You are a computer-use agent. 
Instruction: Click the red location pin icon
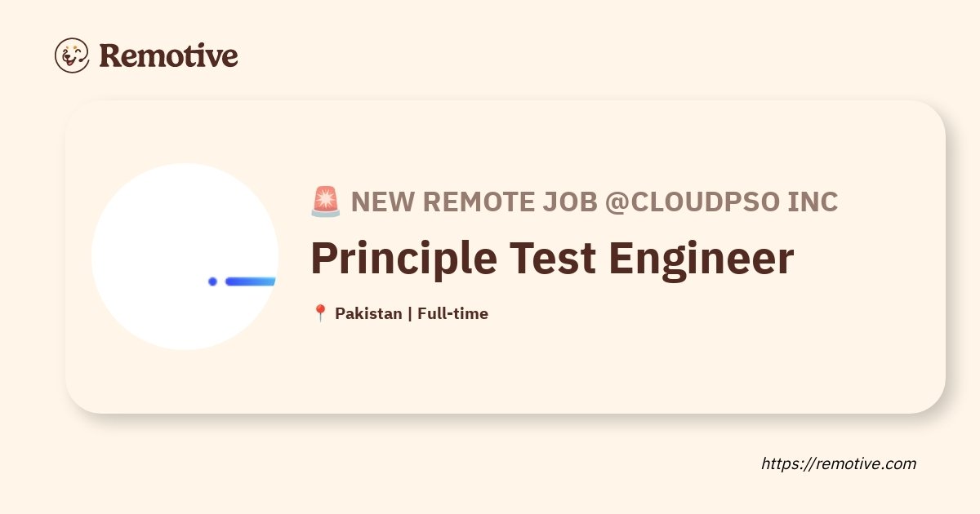320,313
